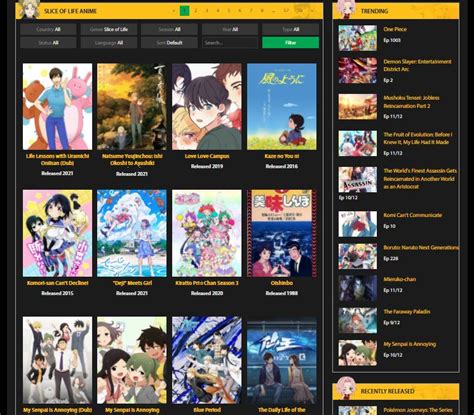Open One Piece trending thumbnail

[x=358, y=38]
